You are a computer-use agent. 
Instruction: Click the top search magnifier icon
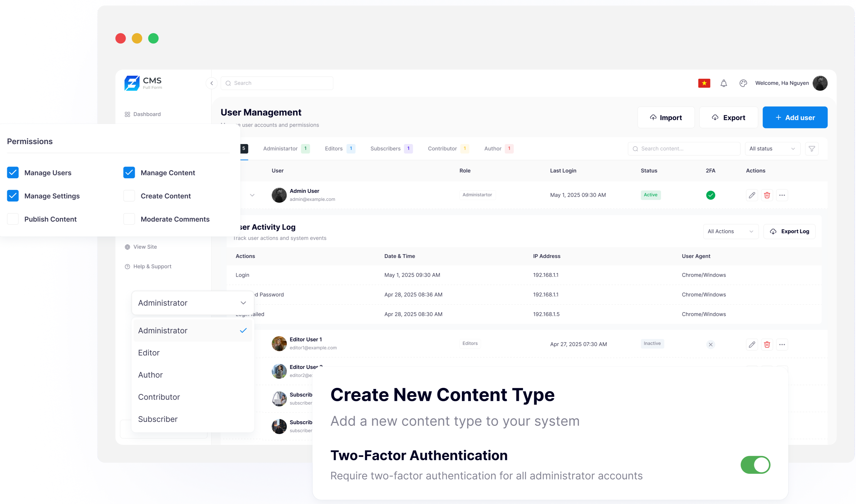pyautogui.click(x=228, y=83)
